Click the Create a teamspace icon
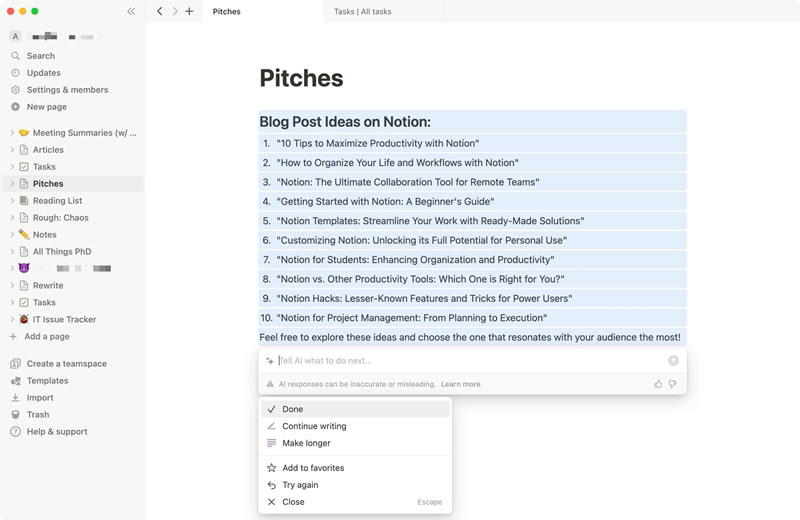800x520 pixels. click(15, 364)
